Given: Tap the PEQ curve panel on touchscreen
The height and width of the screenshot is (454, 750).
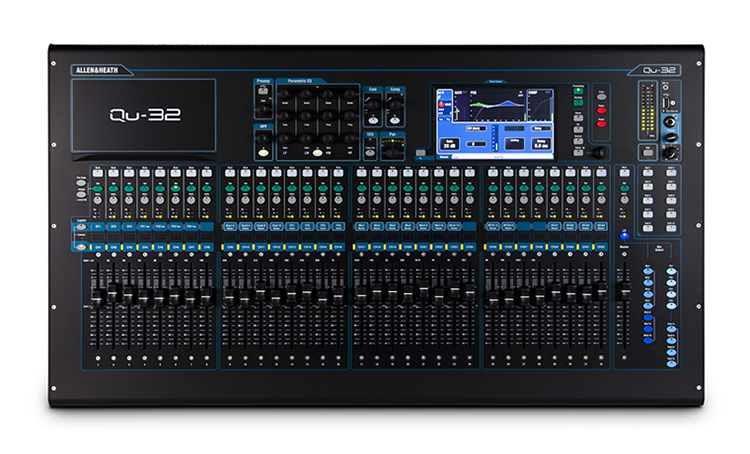Looking at the screenshot, I should coord(497,105).
